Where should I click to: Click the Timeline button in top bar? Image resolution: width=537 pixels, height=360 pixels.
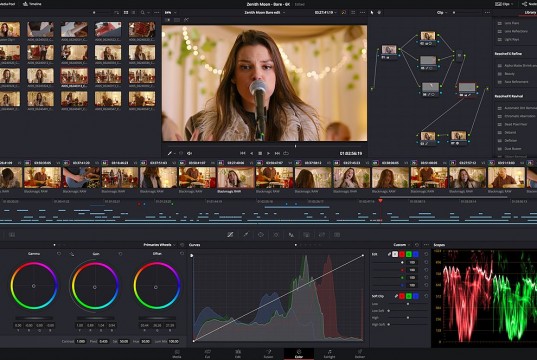pos(32,4)
